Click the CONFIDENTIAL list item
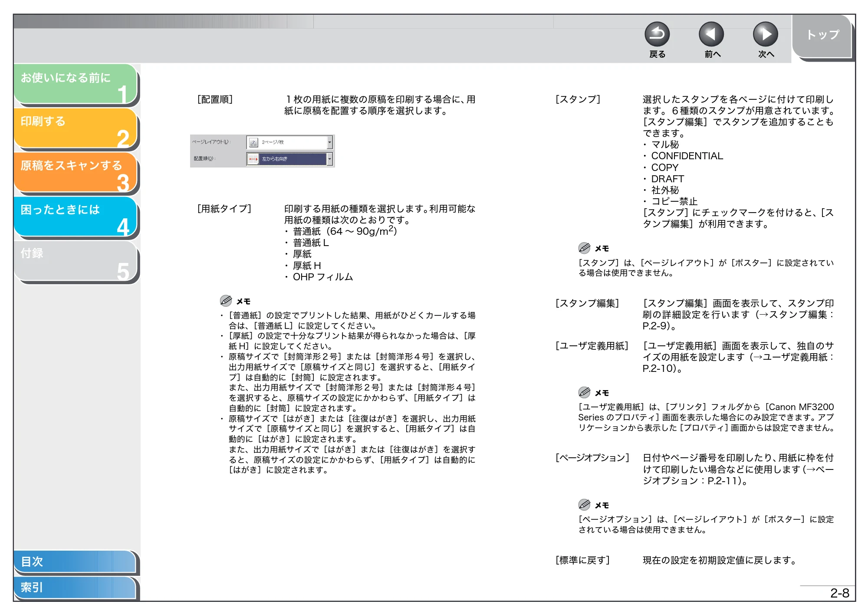The image size is (868, 614). [687, 156]
